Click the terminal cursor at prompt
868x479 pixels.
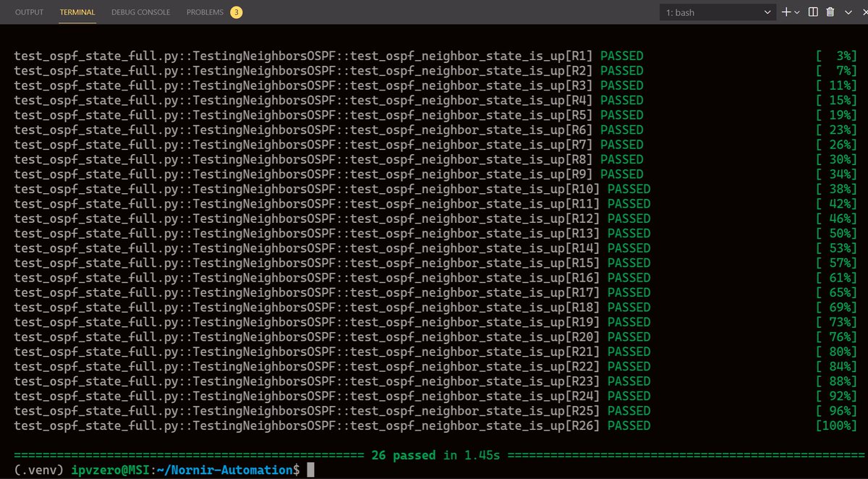pos(310,470)
